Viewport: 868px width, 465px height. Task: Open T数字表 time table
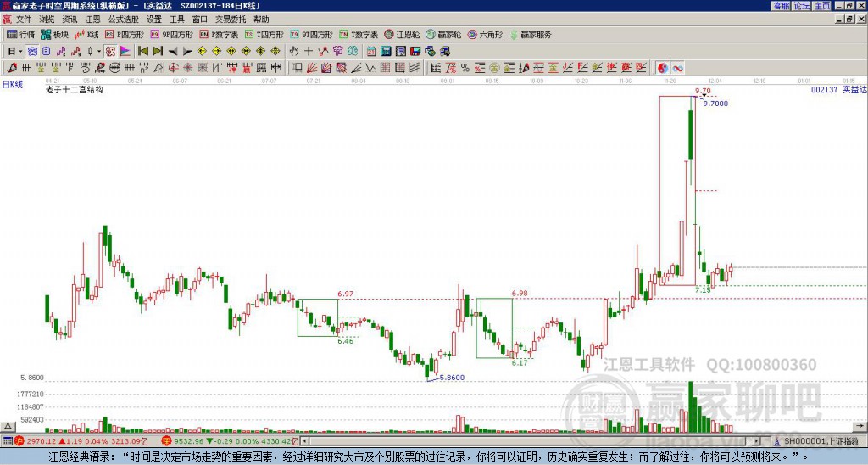point(359,34)
